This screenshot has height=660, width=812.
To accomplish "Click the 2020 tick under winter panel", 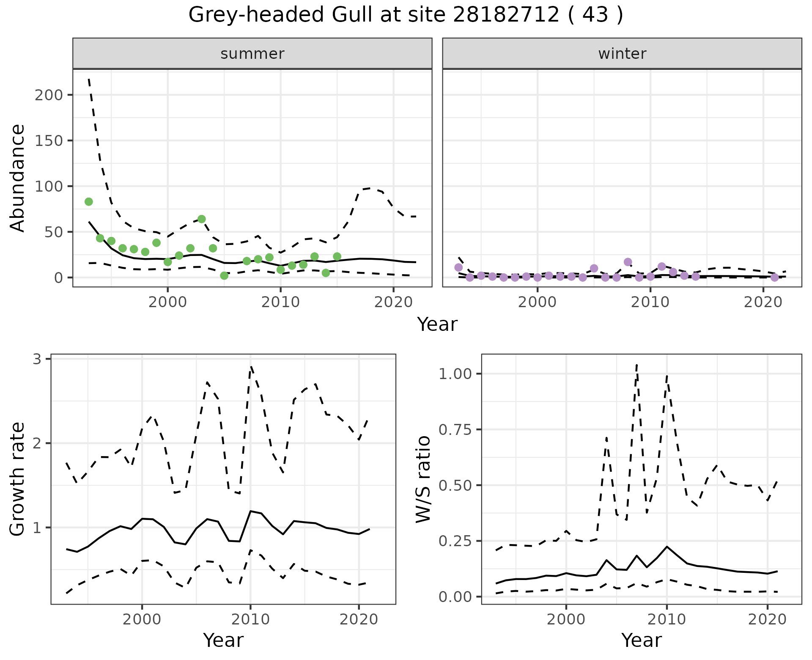I will tap(763, 302).
